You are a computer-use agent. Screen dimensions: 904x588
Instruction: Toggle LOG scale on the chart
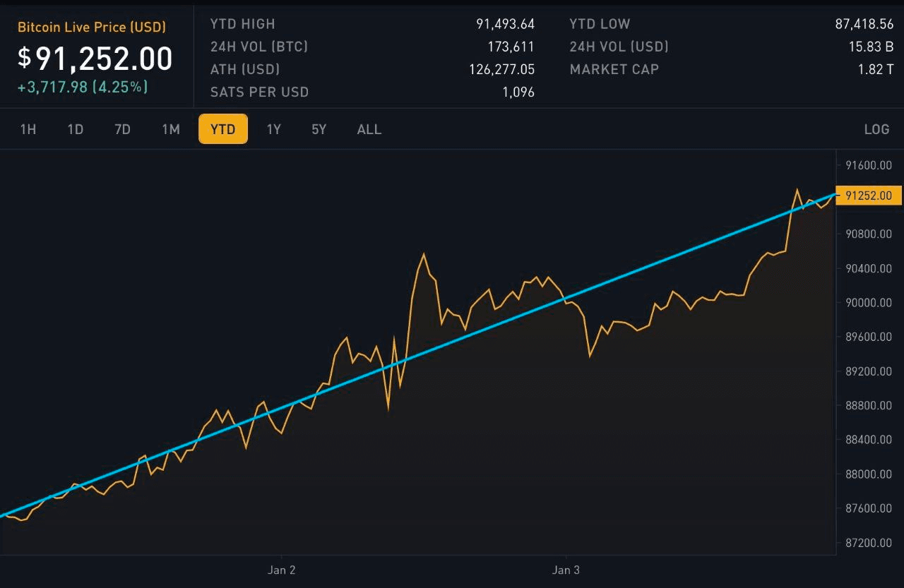(876, 129)
